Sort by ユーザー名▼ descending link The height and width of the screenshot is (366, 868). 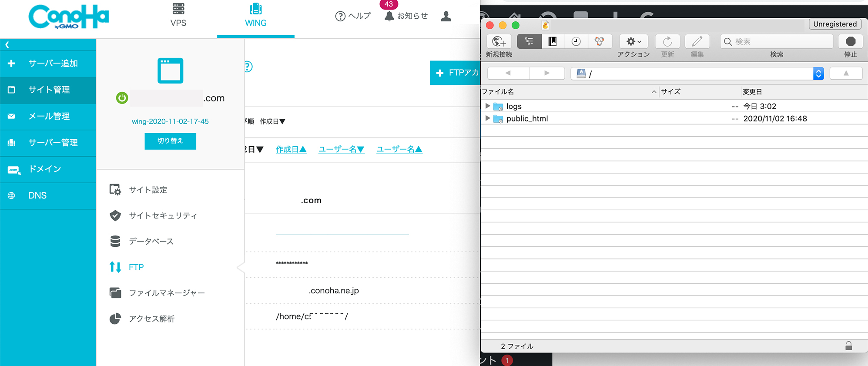pos(341,149)
